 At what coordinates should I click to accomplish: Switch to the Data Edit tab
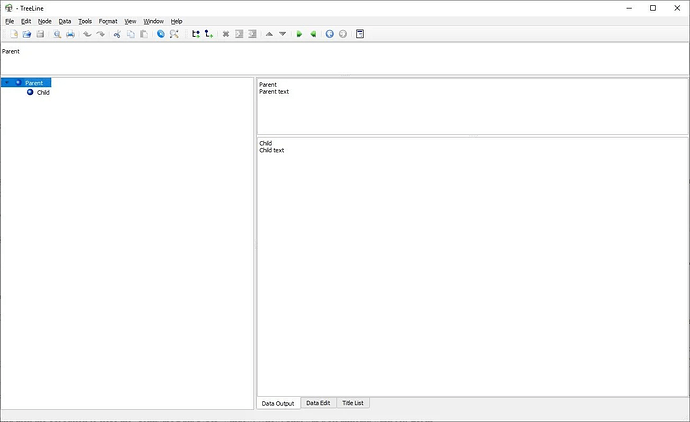pos(318,403)
